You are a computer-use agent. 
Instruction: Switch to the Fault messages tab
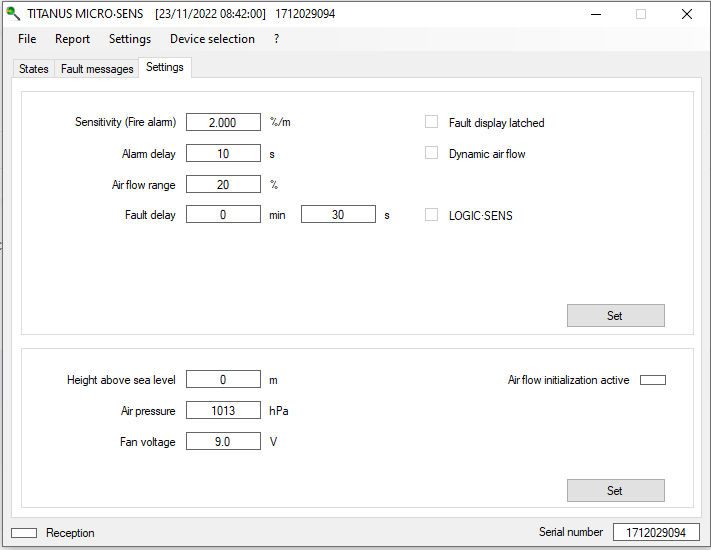click(x=97, y=69)
